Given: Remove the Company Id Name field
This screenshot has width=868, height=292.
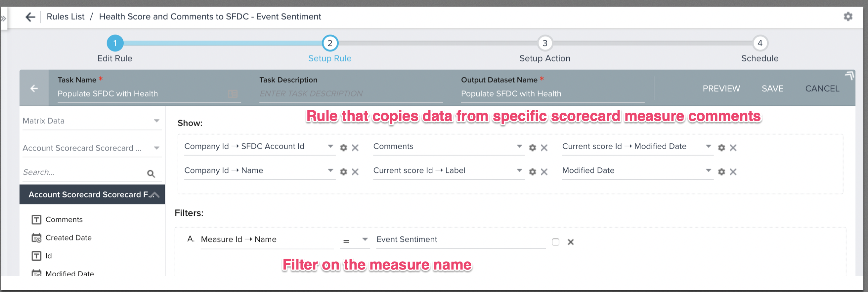Looking at the screenshot, I should (355, 172).
